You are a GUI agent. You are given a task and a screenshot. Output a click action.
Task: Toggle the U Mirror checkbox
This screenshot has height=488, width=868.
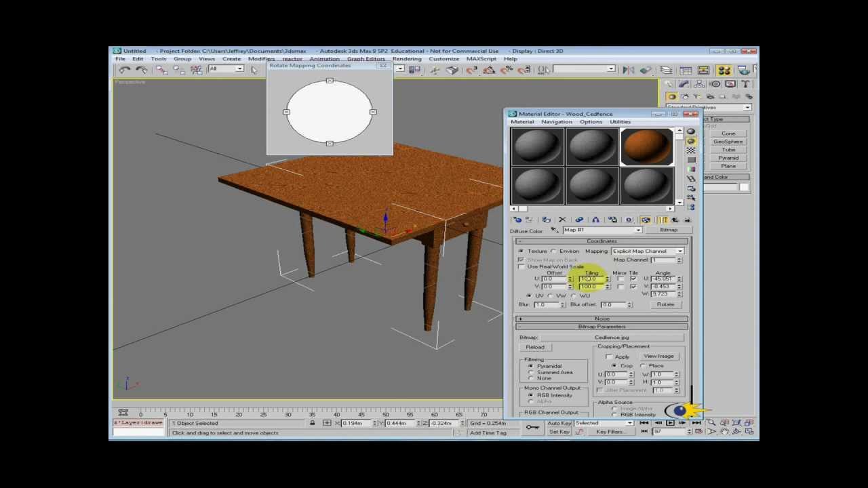pos(620,279)
